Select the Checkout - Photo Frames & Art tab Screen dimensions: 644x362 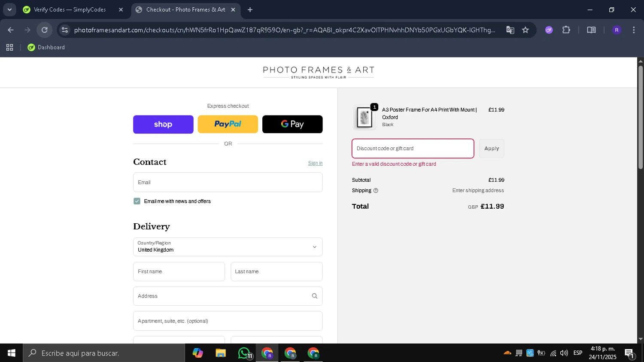click(185, 9)
